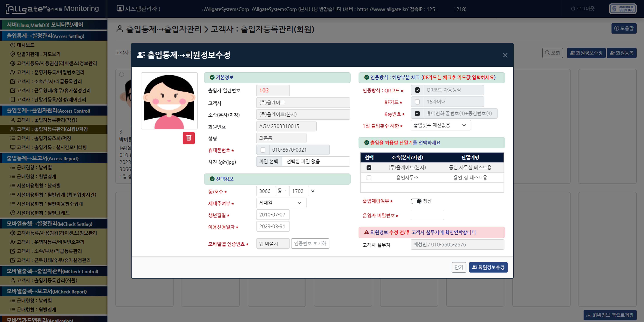Open 출입자등록관리(직원) under MCheck Control
Image resolution: width=644 pixels, height=322 pixels.
coord(44,280)
